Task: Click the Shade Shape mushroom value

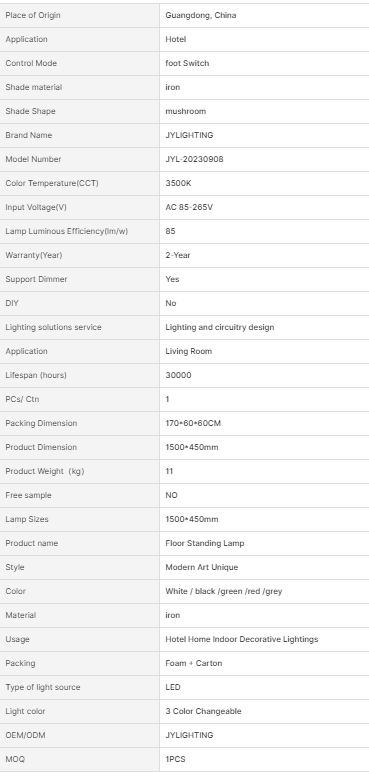Action: point(186,111)
